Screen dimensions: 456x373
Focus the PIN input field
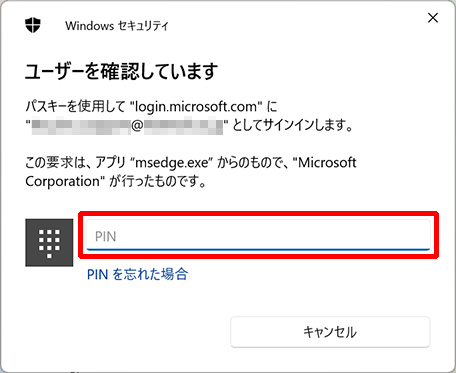point(258,235)
